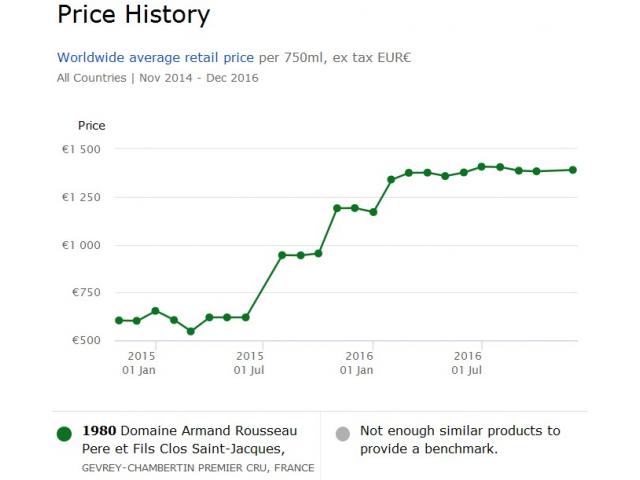Click the €1 250 y-axis label
640x480 pixels.
click(x=81, y=197)
